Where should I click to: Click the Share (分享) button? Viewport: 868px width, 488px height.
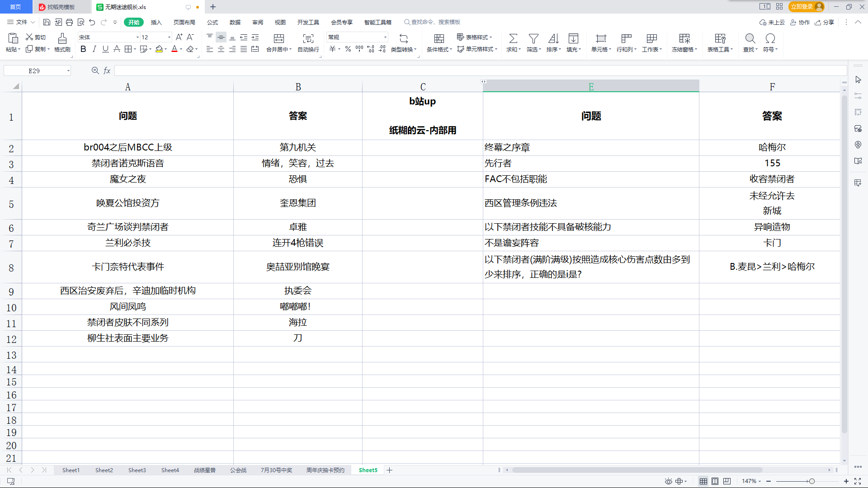tap(824, 22)
